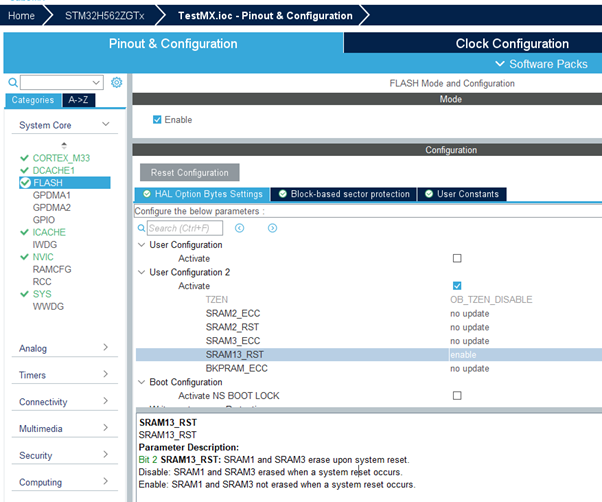The height and width of the screenshot is (502, 602).
Task: Select RAMCFG in the System Core list
Action: (52, 269)
